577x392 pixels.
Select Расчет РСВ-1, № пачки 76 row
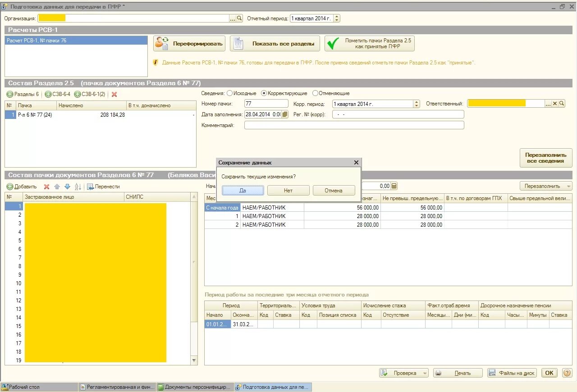pos(76,41)
